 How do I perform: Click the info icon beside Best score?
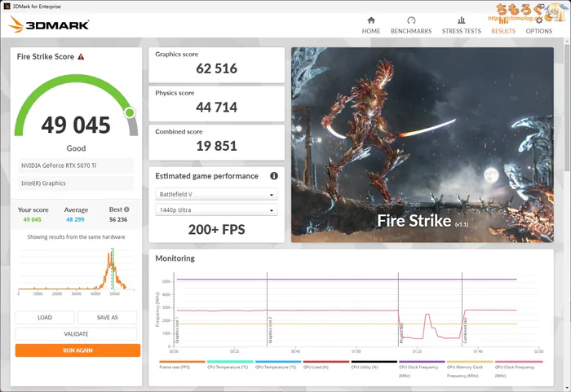(126, 209)
